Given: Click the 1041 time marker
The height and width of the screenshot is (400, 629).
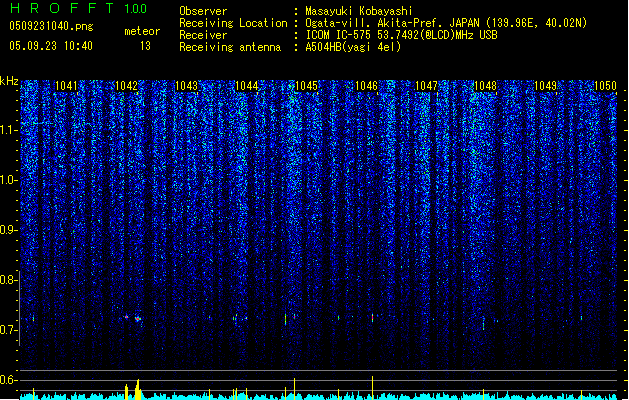Looking at the screenshot, I should [66, 86].
